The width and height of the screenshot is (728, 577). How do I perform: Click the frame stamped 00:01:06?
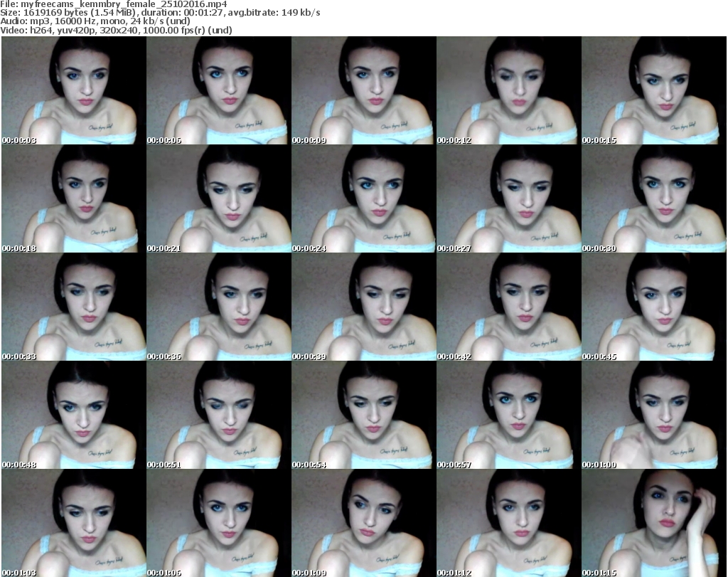click(x=219, y=523)
